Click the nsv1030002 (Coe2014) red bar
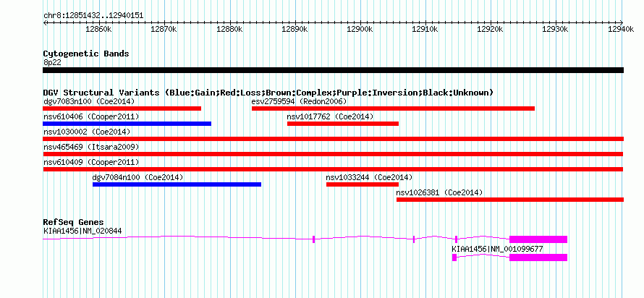The image size is (644, 298). tap(333, 139)
